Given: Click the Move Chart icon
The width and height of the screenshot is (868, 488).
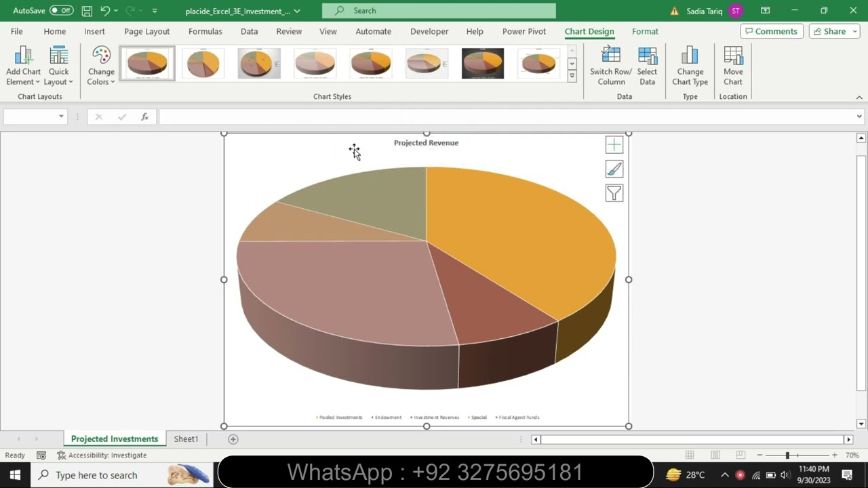Looking at the screenshot, I should click(x=733, y=66).
